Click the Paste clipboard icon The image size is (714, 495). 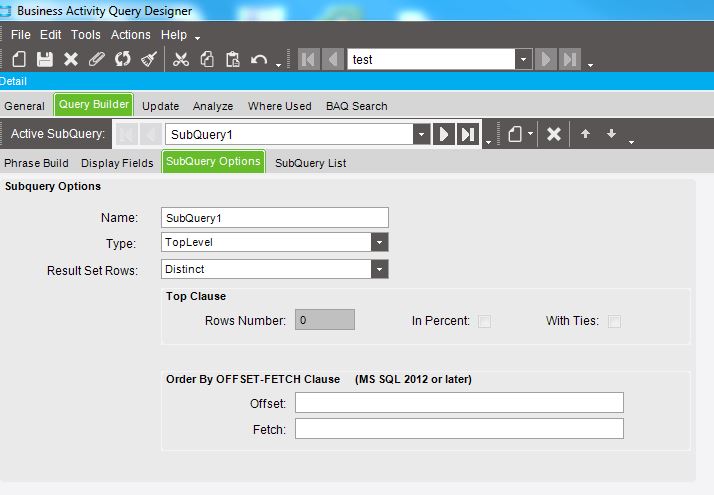pyautogui.click(x=233, y=59)
